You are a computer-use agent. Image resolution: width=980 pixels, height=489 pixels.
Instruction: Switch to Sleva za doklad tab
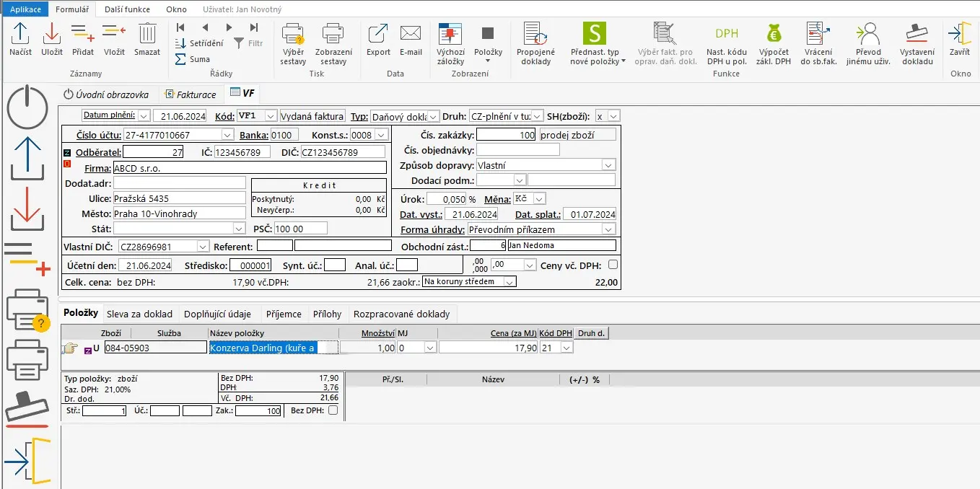click(x=139, y=314)
